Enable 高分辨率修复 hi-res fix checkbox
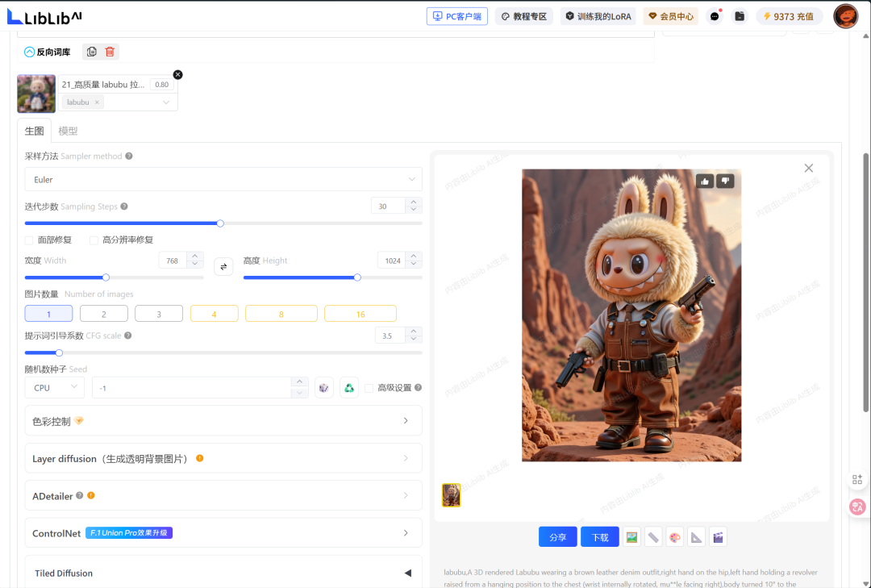The image size is (871, 588). coord(94,240)
